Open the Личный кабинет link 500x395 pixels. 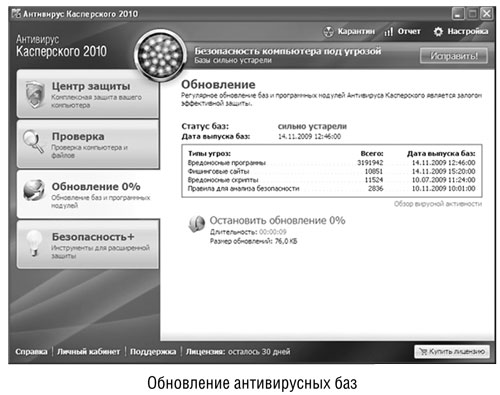(88, 352)
